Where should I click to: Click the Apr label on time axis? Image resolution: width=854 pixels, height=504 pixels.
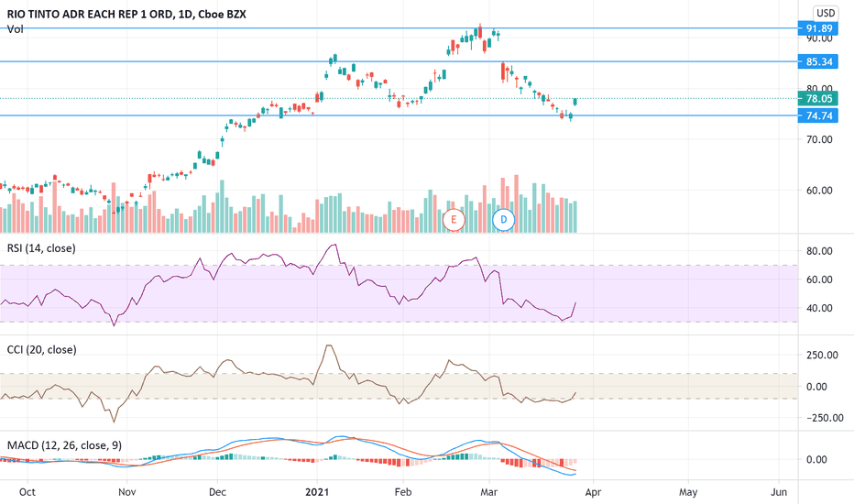(593, 492)
